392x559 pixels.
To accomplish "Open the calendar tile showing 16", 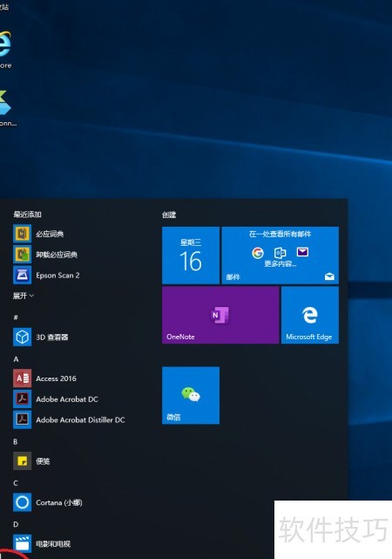I will point(191,256).
